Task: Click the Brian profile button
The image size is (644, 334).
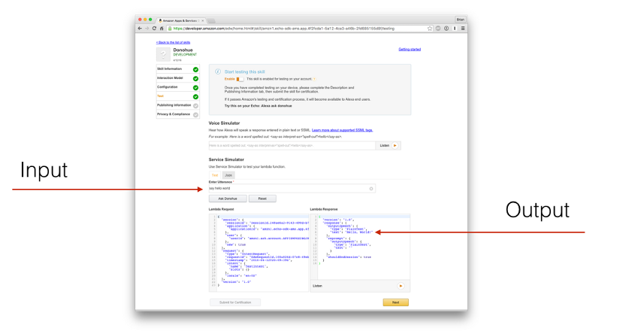Action: (461, 20)
